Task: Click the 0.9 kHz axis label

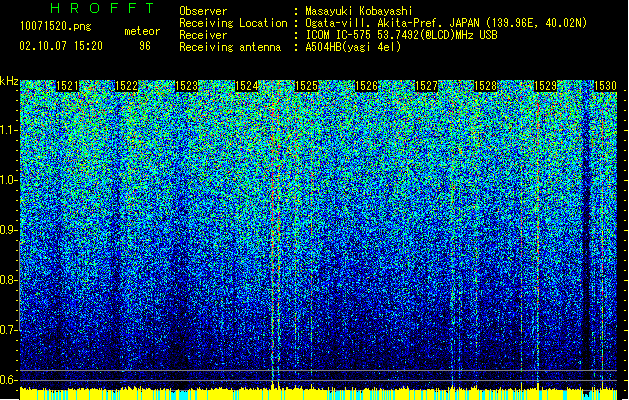Action: click(x=9, y=230)
